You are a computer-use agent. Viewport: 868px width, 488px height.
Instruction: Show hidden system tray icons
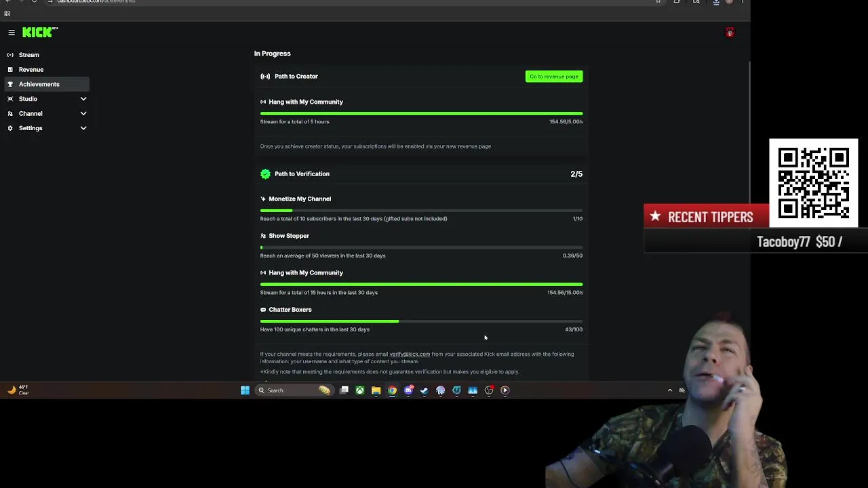pos(670,390)
